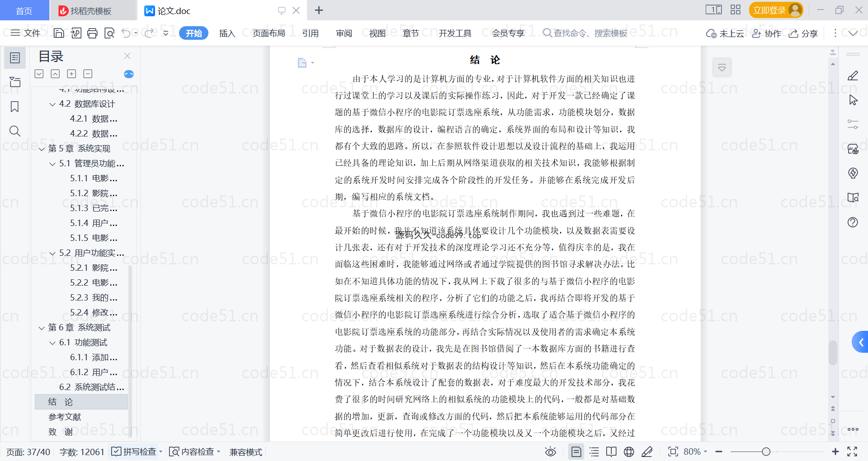This screenshot has width=868, height=461.
Task: Switch to the 视图 ribbon tab
Action: [377, 33]
